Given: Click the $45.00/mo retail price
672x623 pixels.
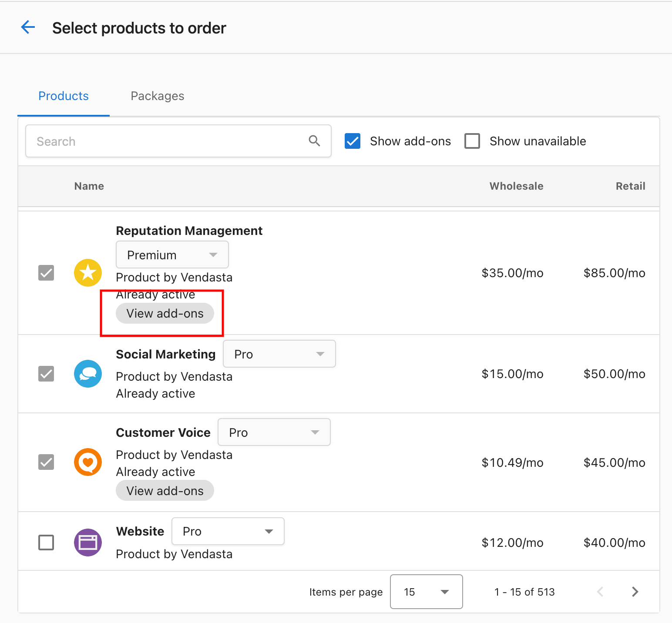Looking at the screenshot, I should [615, 462].
